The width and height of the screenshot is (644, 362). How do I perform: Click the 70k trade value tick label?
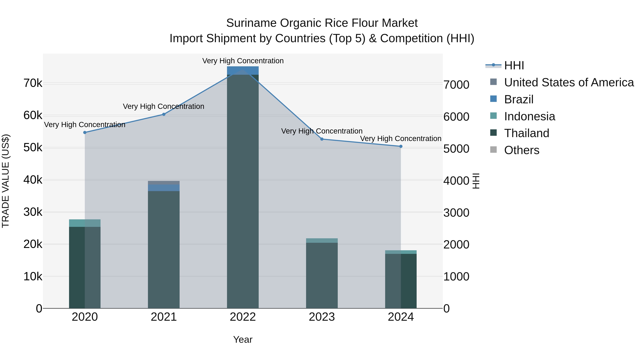(x=33, y=83)
